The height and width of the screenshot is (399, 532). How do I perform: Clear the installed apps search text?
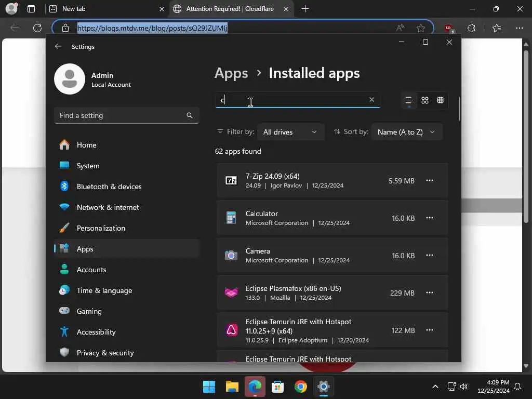click(x=371, y=100)
